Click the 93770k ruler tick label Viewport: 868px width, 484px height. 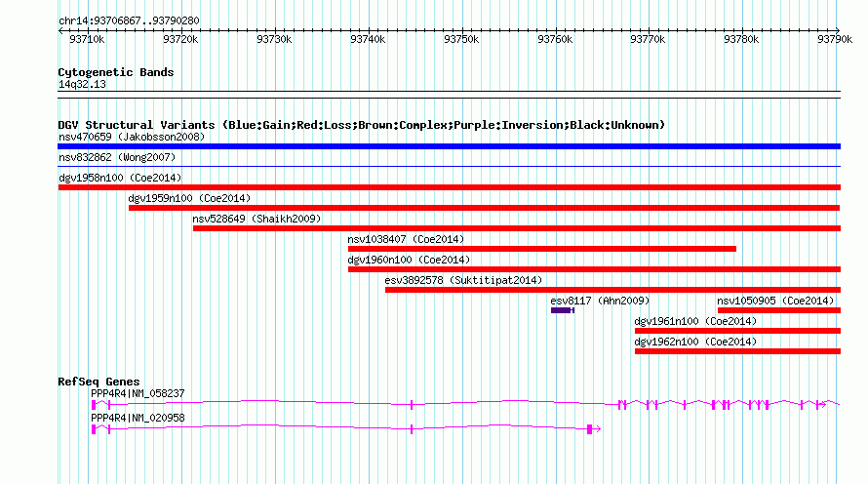648,39
